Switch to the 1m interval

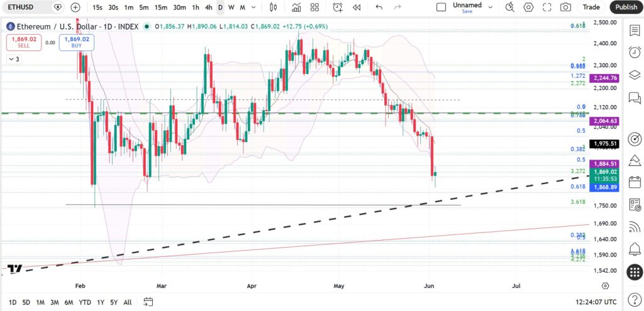tap(128, 7)
